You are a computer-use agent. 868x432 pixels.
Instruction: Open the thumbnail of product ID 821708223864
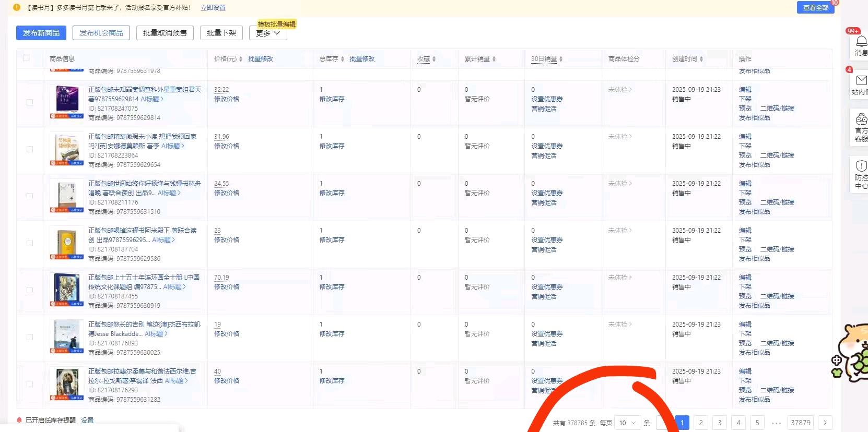[67, 149]
